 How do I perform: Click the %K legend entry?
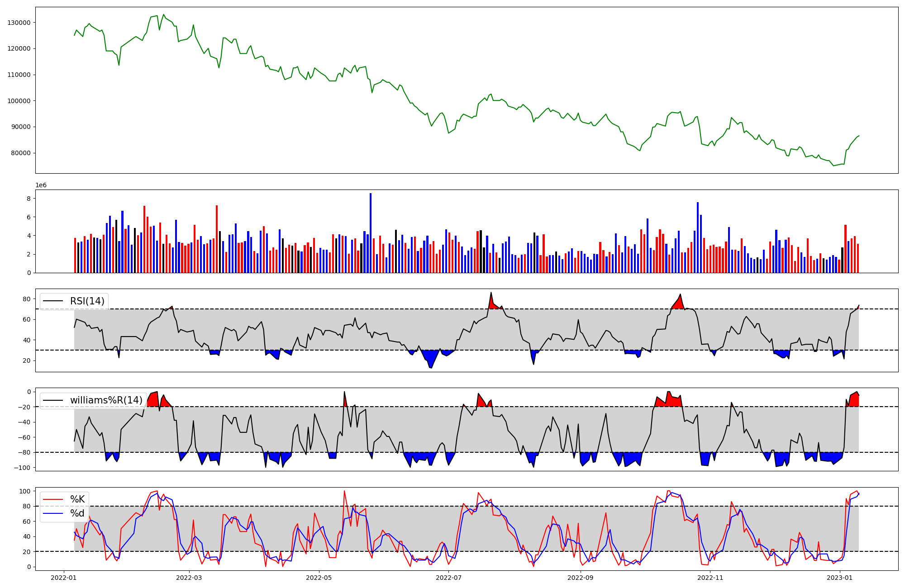tap(77, 499)
